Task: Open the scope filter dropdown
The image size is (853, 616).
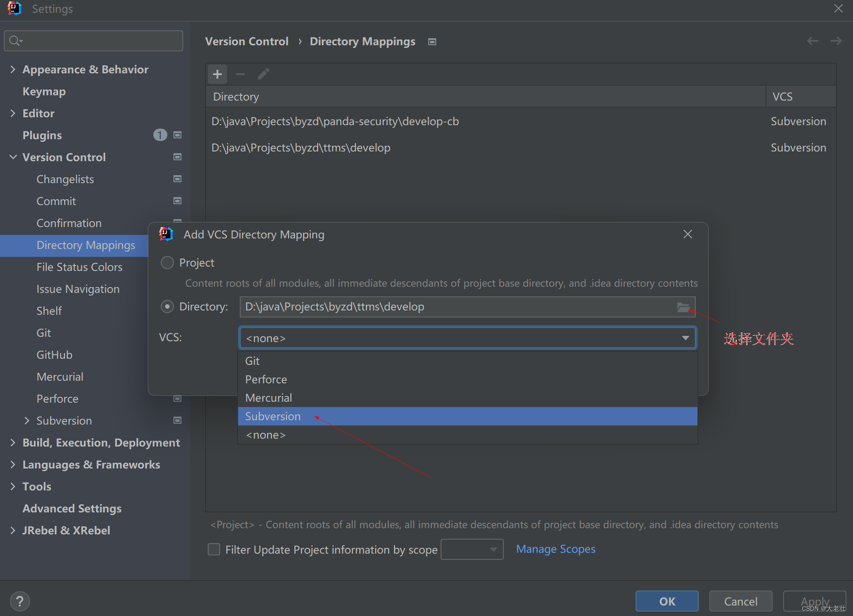Action: click(472, 549)
